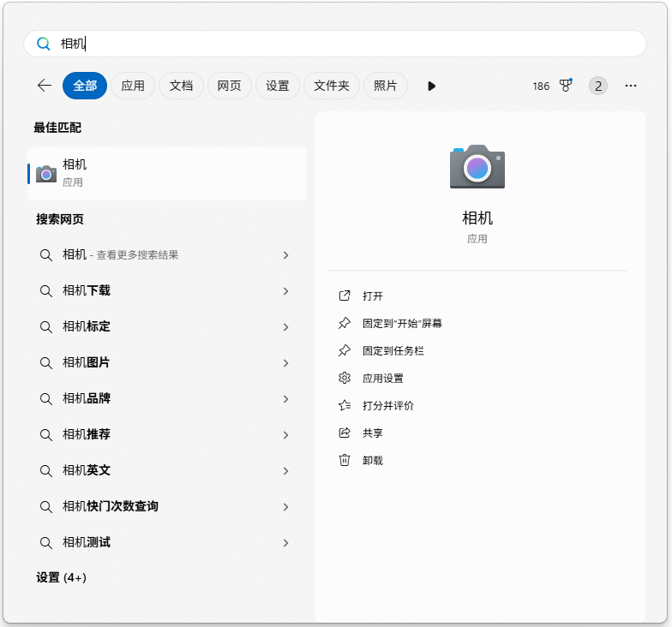Open 应用设置 for Camera
672x627 pixels.
382,379
